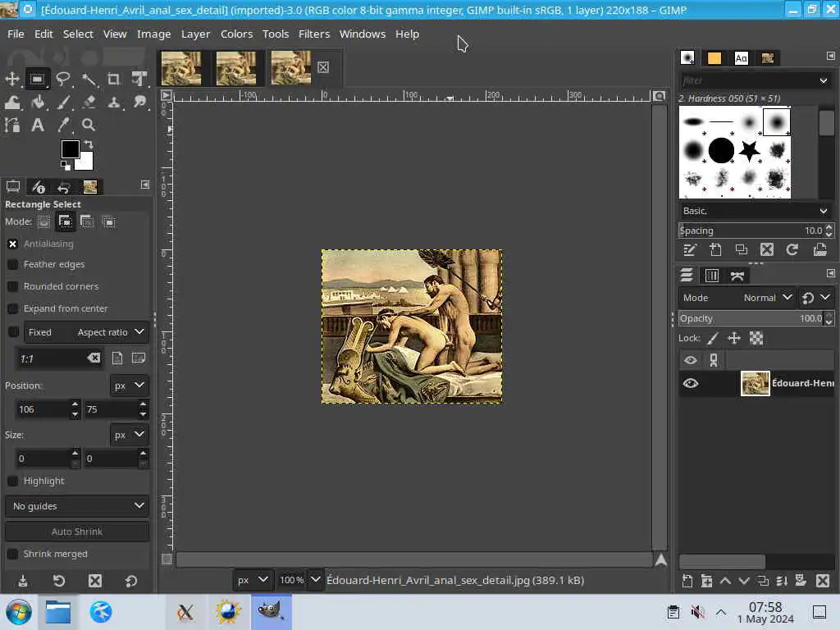Select the Smudge tool
This screenshot has width=840, height=630.
point(139,102)
